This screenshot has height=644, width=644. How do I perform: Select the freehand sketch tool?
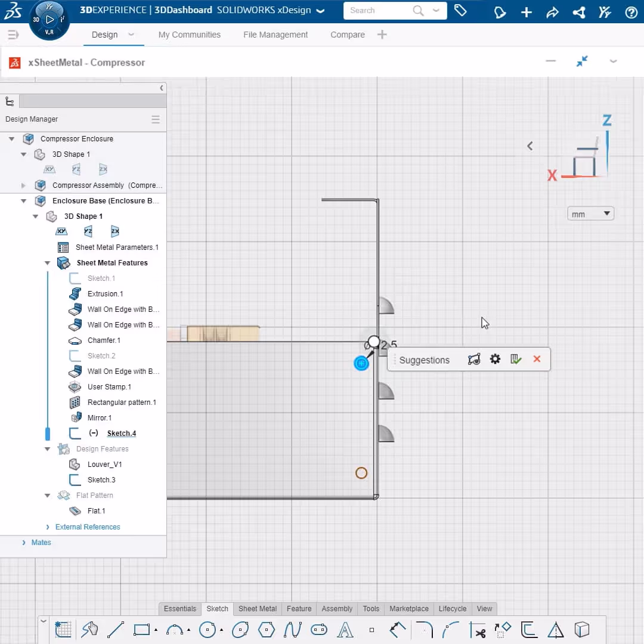(89, 629)
